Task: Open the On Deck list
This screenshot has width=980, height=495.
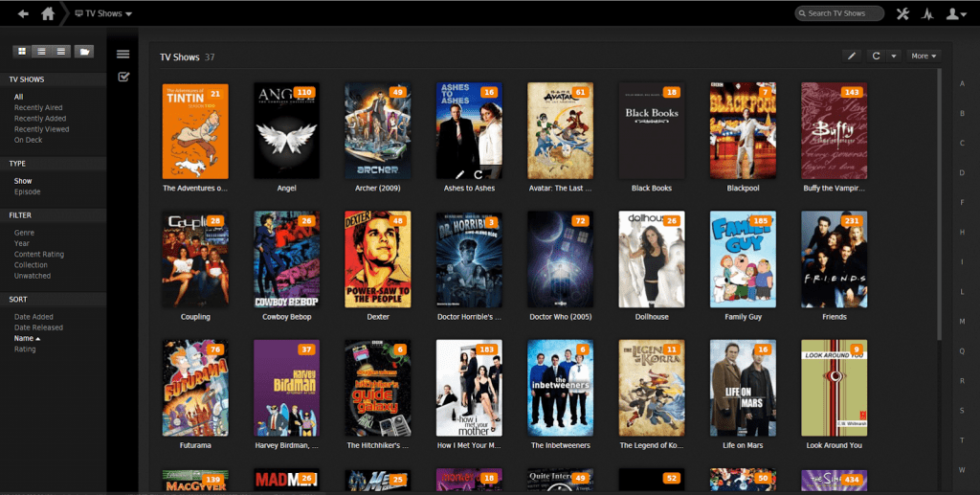Action: [x=28, y=140]
